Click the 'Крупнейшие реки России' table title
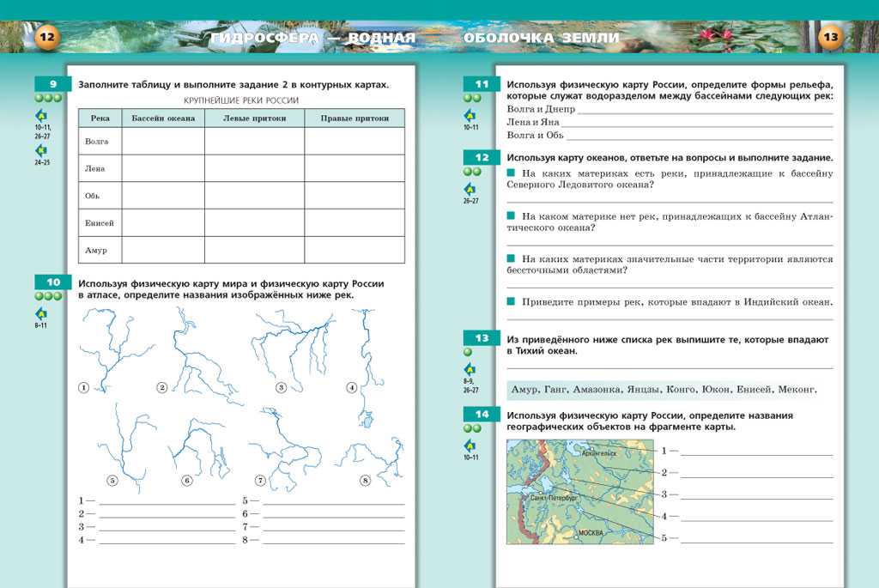 coord(241,100)
